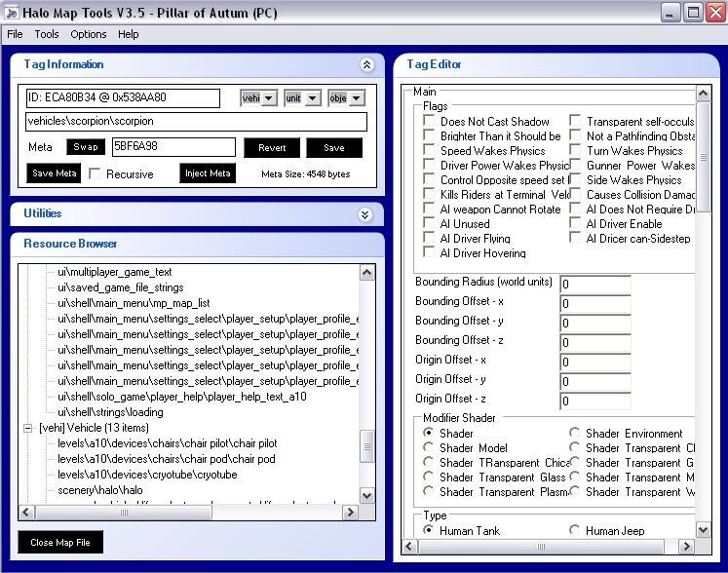Click the Close Map File button
728x573 pixels.
60,542
